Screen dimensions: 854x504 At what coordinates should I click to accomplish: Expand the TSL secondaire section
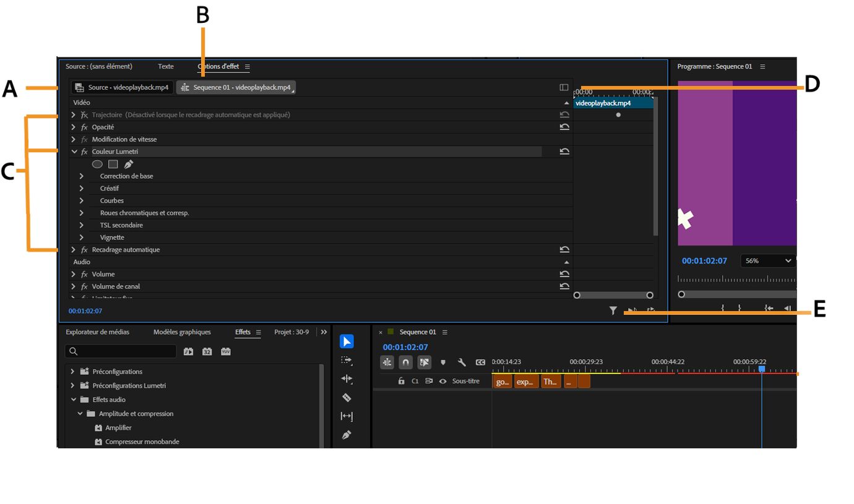click(x=81, y=226)
